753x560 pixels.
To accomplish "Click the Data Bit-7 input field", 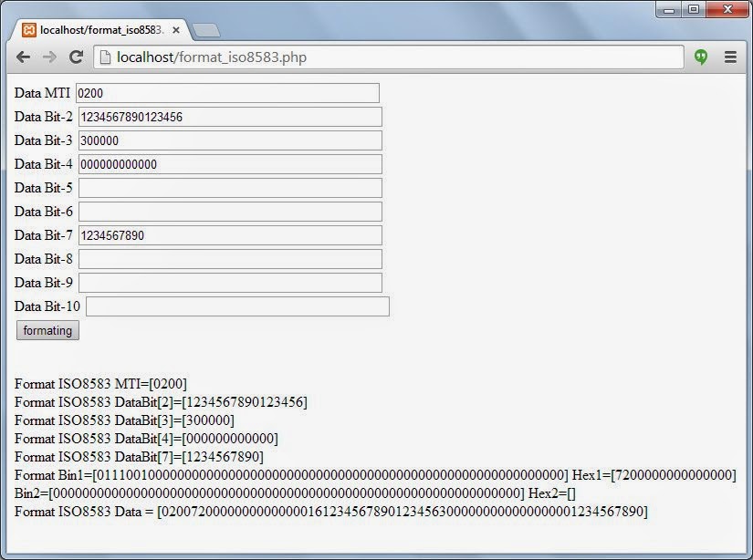I will [x=231, y=235].
